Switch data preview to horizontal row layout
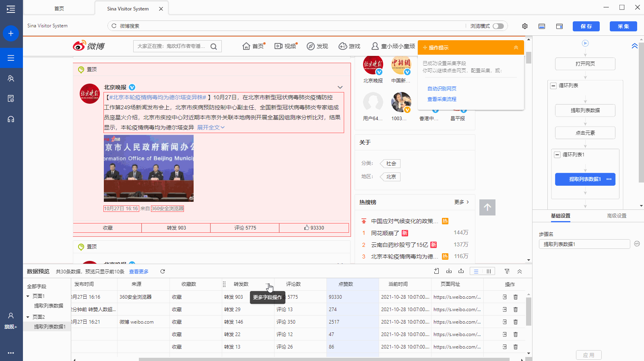The image size is (644, 361). point(476,271)
